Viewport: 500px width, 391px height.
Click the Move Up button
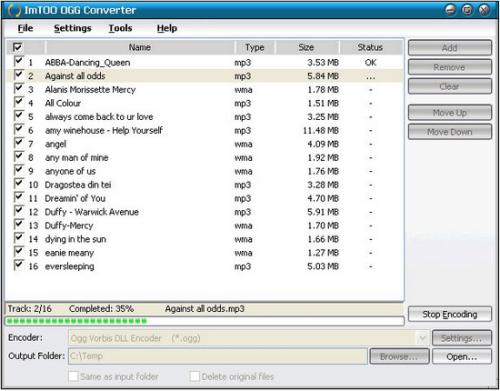click(450, 113)
